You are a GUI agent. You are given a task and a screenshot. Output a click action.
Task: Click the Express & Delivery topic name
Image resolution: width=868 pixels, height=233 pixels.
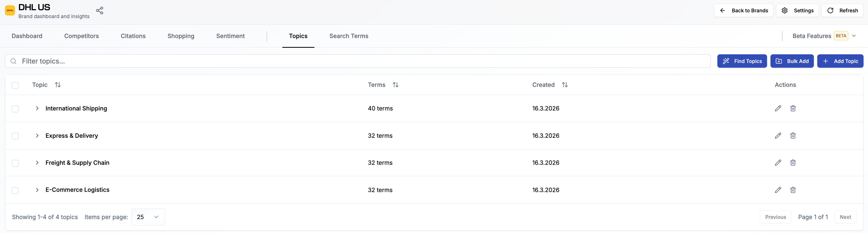pyautogui.click(x=72, y=135)
